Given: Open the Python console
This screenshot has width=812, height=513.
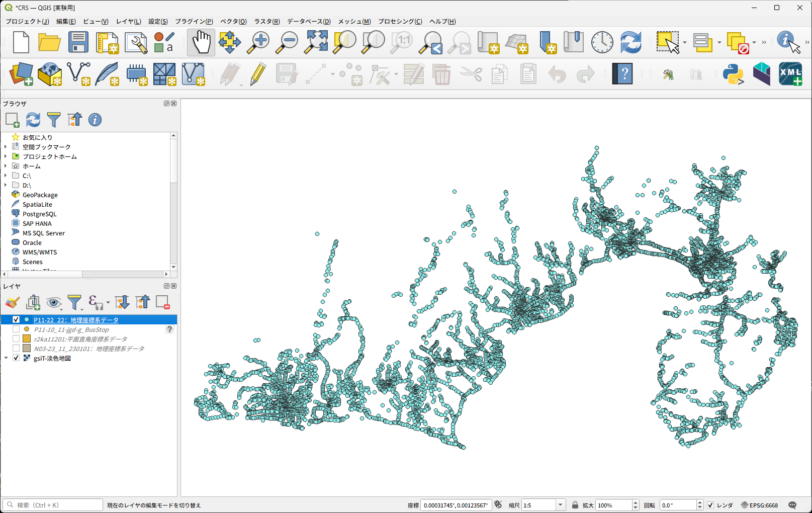Looking at the screenshot, I should click(x=733, y=74).
